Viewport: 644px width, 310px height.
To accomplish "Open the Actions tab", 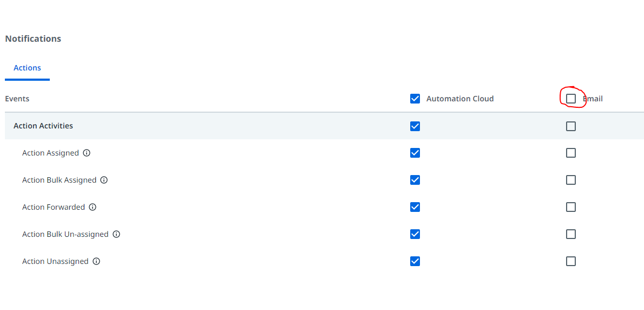I will point(27,68).
